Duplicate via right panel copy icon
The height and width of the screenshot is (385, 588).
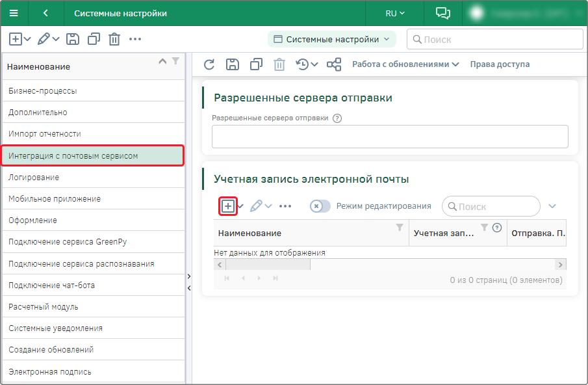tap(256, 64)
